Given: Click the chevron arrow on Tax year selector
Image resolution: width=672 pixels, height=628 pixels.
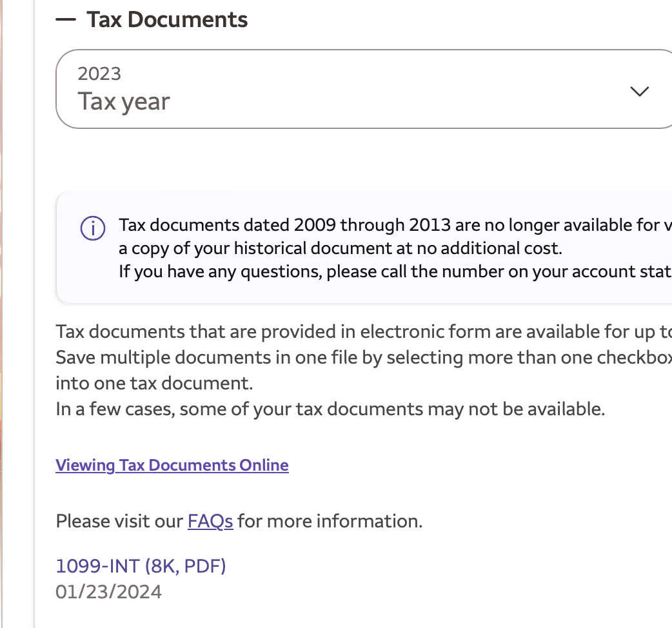Looking at the screenshot, I should pos(639,92).
